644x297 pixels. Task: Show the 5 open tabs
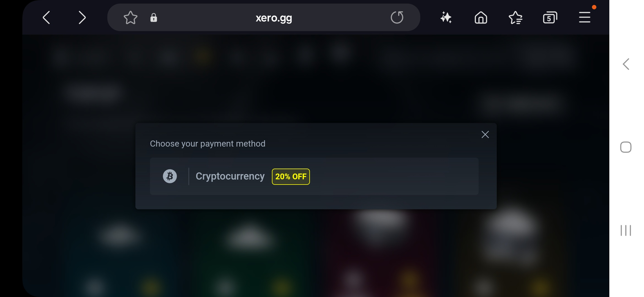(550, 18)
